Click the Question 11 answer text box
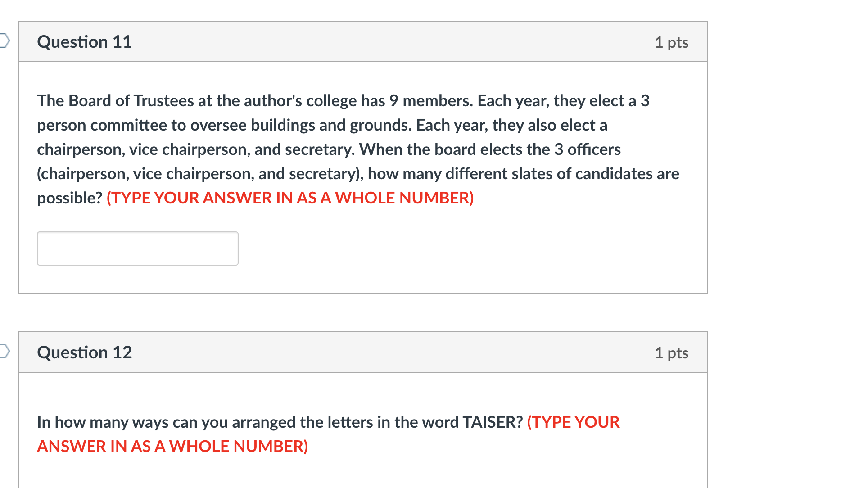 [137, 249]
